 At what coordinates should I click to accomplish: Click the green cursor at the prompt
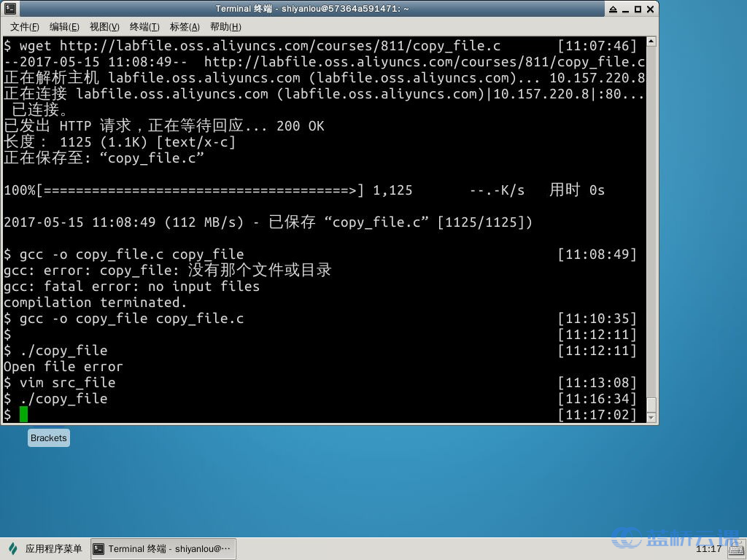23,414
